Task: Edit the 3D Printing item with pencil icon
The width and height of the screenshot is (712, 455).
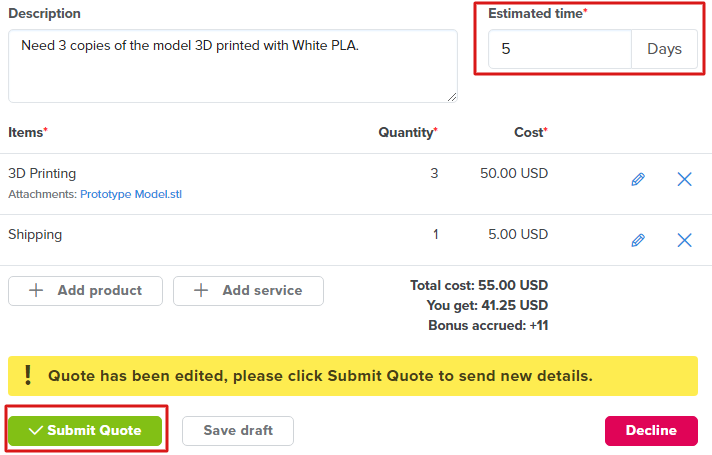Action: tap(638, 179)
